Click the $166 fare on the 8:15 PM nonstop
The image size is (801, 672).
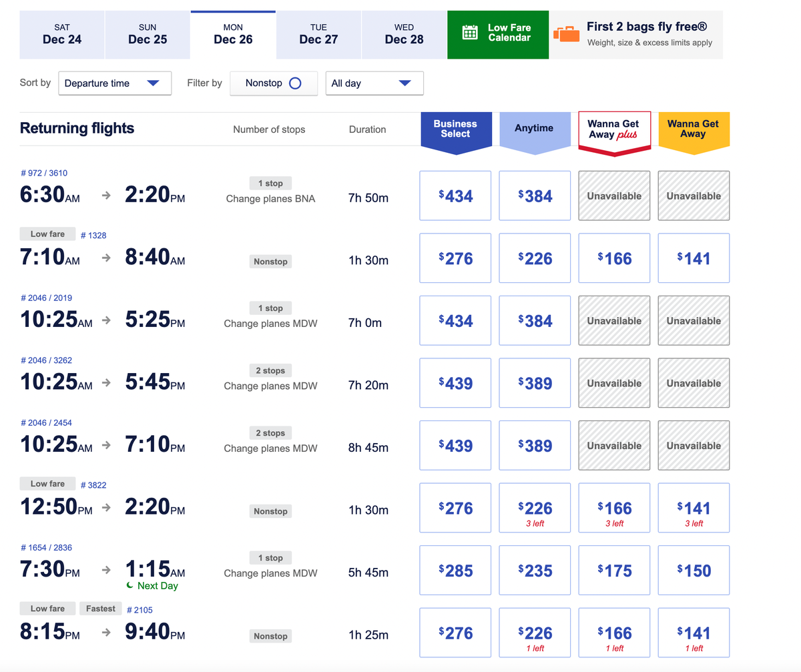coord(614,632)
